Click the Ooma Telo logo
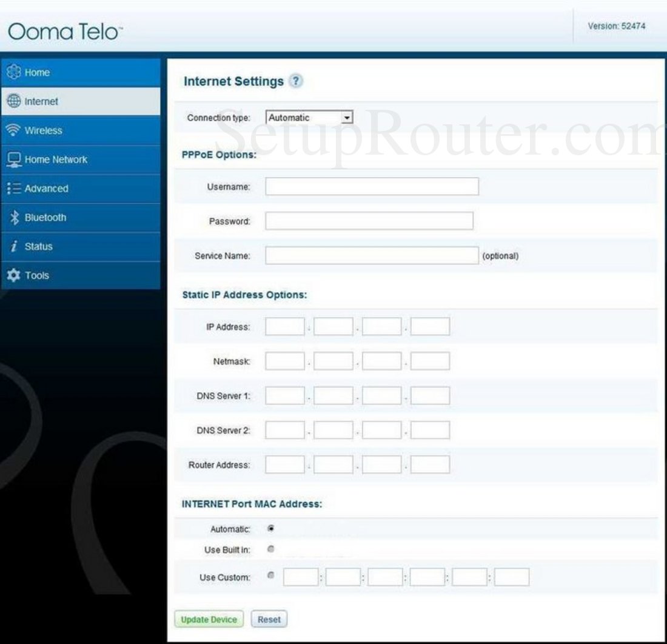 (65, 32)
